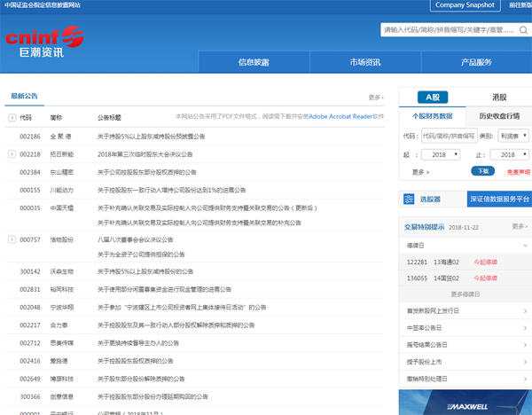Viewport: 532px width, 415px height.
Task: Click 更多 link below the year selectors
Action: click(420, 172)
